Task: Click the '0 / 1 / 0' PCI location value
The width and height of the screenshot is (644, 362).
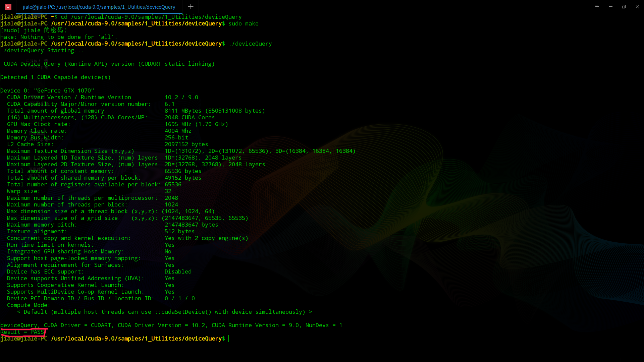Action: tap(180, 298)
